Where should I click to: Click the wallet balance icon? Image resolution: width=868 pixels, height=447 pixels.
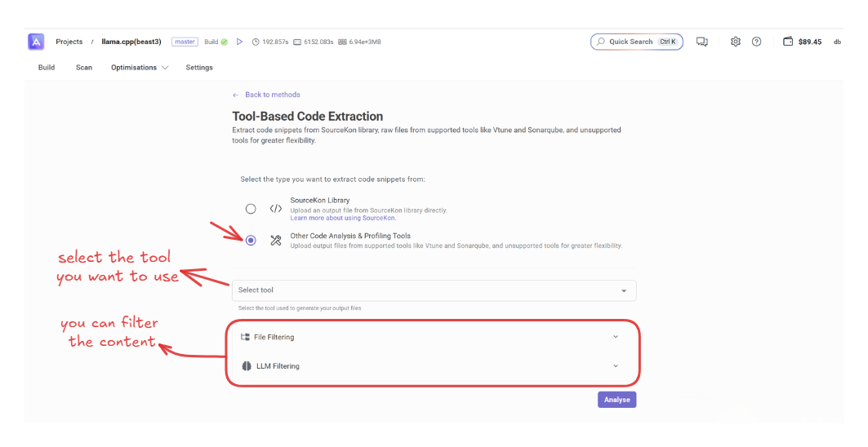pos(788,42)
